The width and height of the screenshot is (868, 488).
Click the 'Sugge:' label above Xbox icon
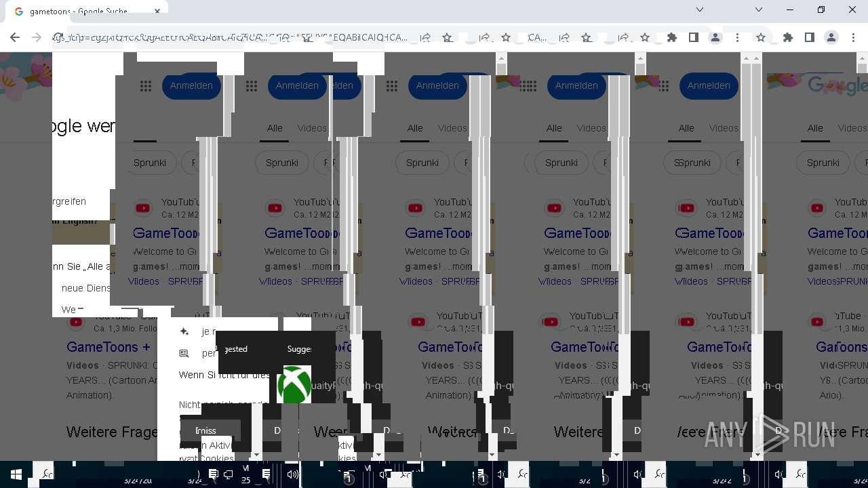[299, 349]
